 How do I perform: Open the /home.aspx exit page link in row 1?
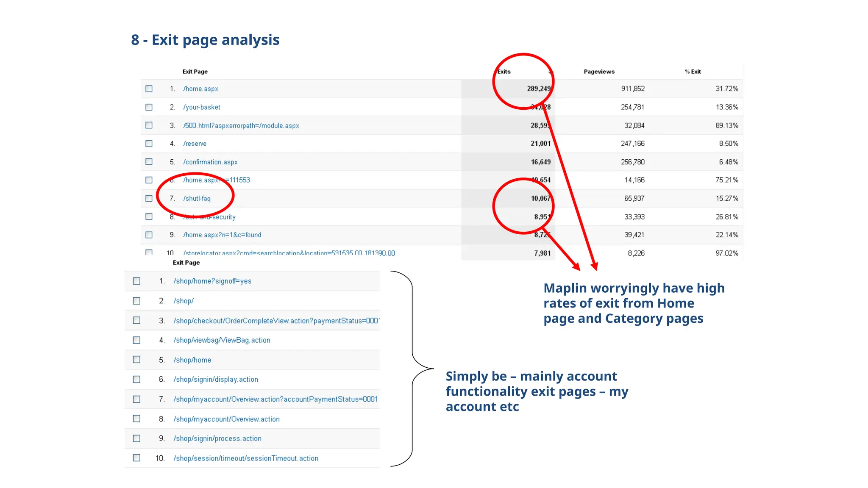(200, 89)
